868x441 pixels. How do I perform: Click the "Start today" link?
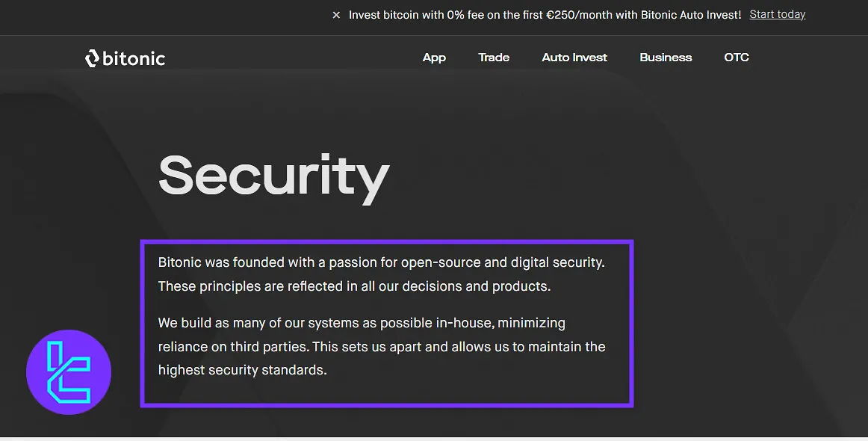coord(777,14)
